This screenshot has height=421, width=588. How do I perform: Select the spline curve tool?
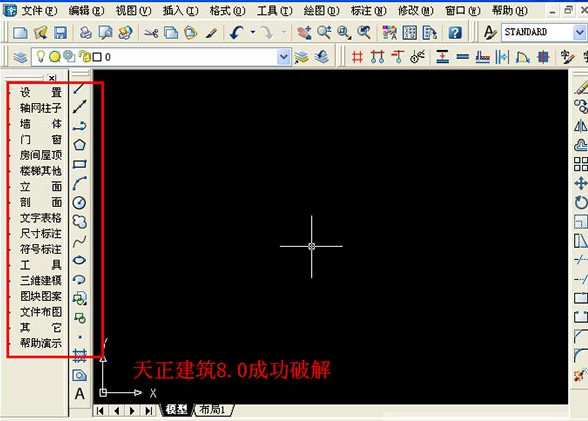[x=79, y=241]
